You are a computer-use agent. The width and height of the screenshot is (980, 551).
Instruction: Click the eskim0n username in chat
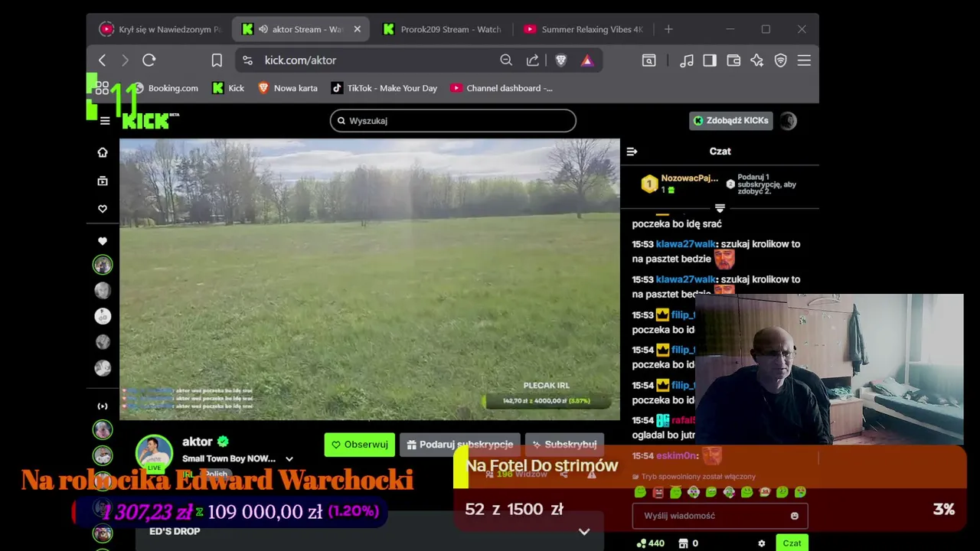pos(677,455)
